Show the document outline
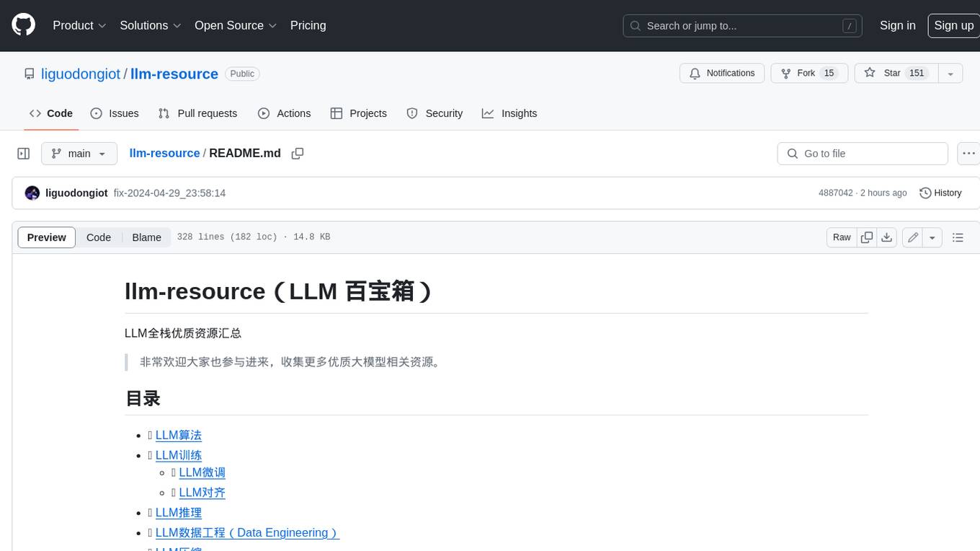Image resolution: width=980 pixels, height=551 pixels. point(958,237)
